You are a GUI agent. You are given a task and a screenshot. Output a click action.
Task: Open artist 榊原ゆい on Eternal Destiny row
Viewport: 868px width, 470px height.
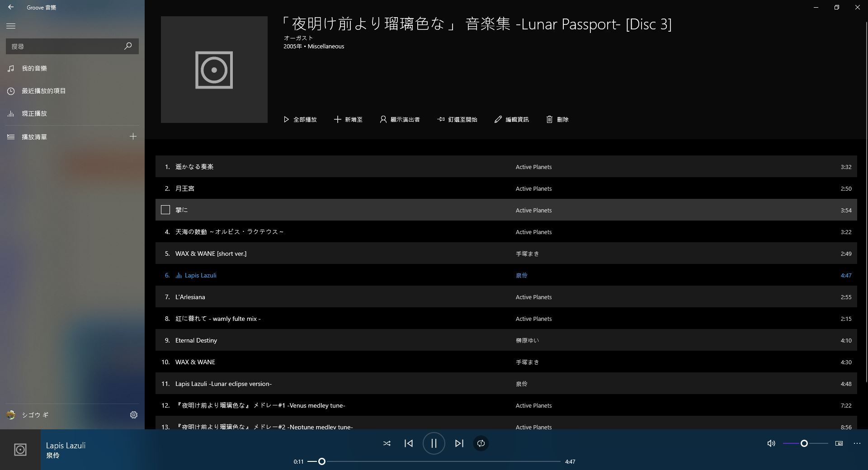(527, 340)
